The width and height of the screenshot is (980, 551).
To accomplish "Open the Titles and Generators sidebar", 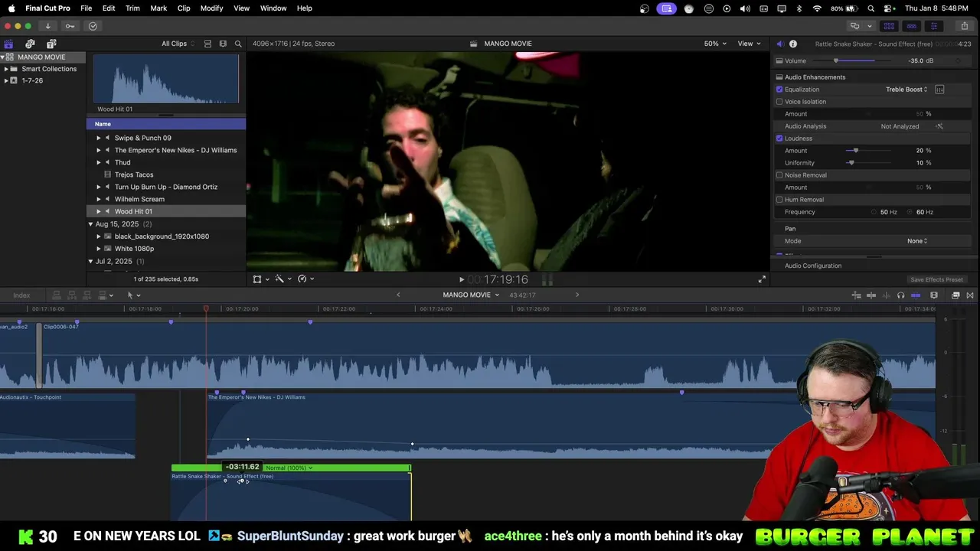I will click(51, 44).
